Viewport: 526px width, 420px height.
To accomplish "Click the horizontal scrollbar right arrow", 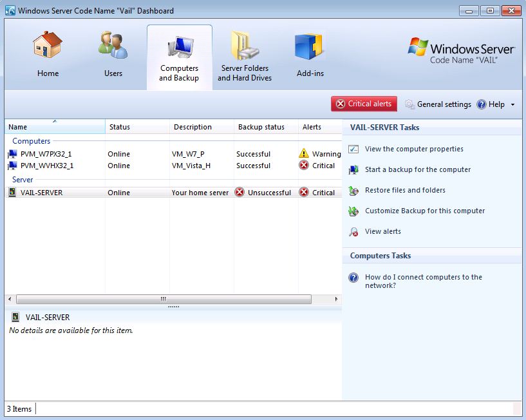I will (337, 299).
